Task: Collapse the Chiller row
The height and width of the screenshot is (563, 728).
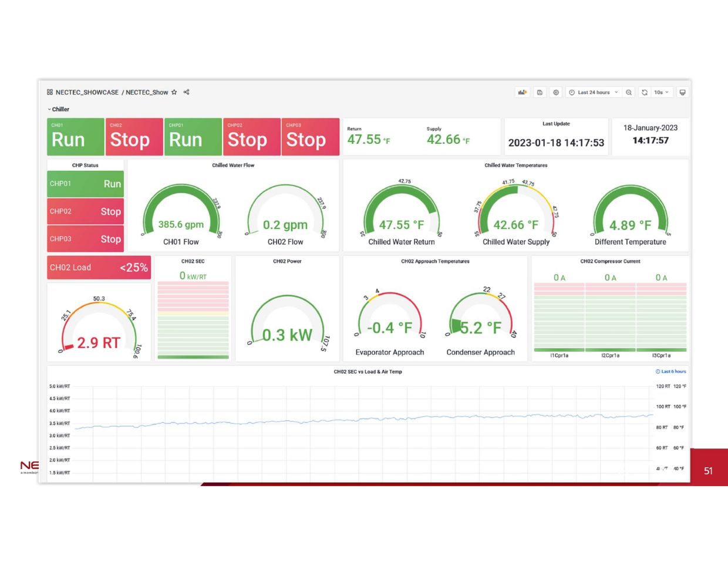Action: click(x=58, y=109)
